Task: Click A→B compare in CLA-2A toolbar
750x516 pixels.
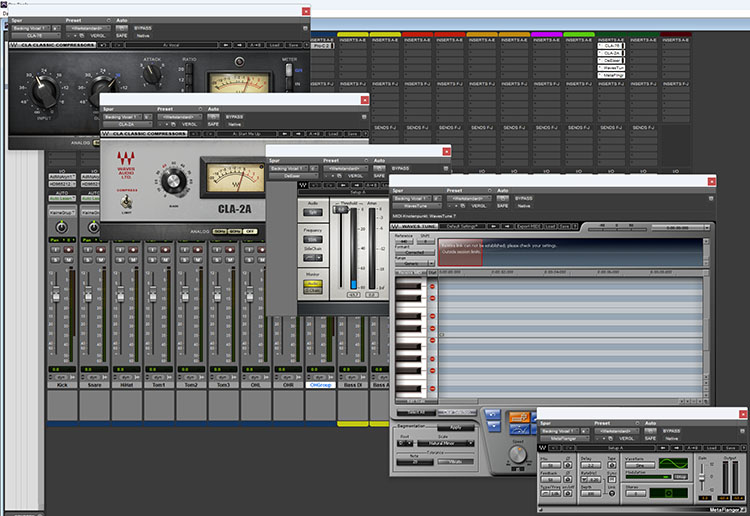Action: pos(314,134)
